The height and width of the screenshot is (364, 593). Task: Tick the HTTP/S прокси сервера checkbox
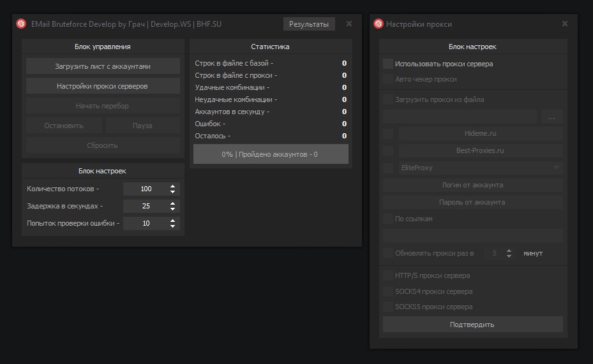click(388, 275)
